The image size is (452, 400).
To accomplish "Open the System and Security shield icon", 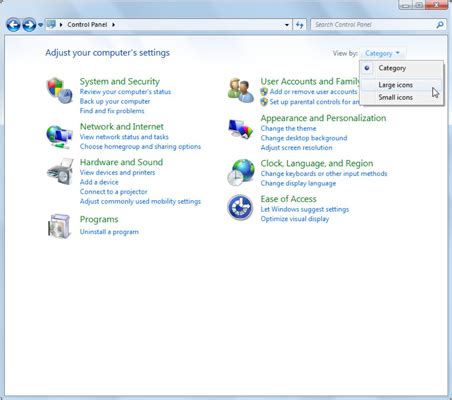I will (x=59, y=90).
